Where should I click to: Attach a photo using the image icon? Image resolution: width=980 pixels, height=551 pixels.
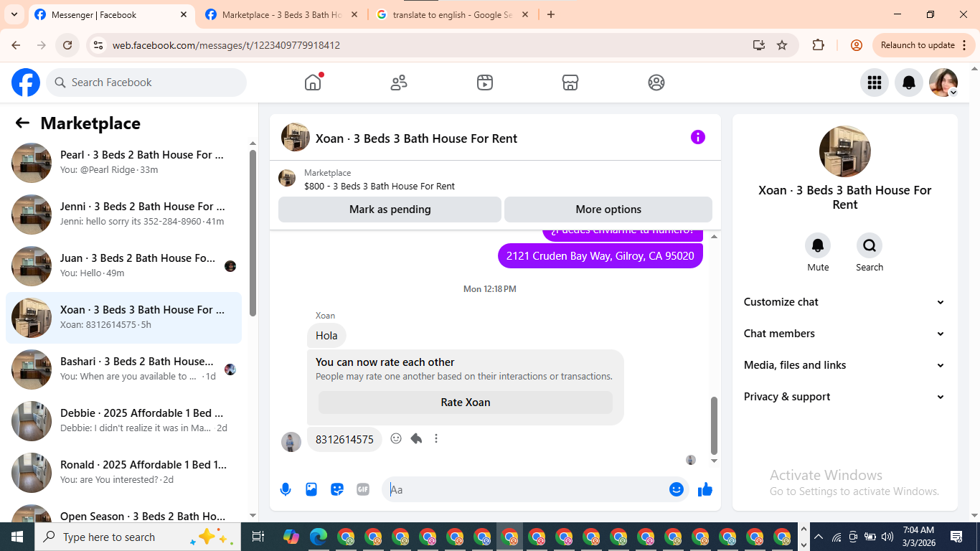pyautogui.click(x=311, y=489)
